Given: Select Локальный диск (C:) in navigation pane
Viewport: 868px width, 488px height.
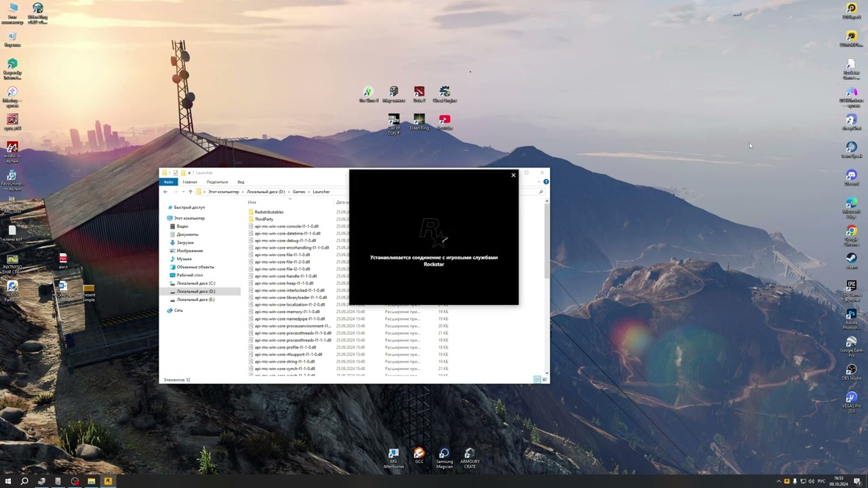Looking at the screenshot, I should coord(195,283).
